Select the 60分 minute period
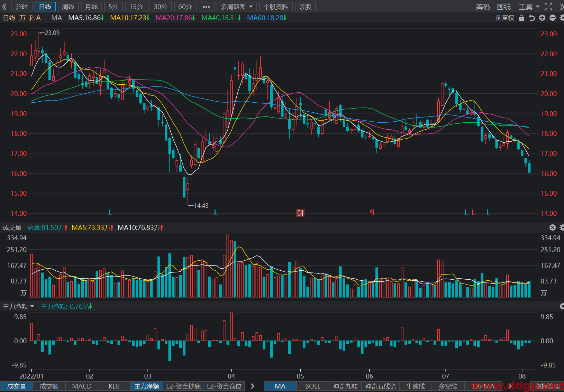 coord(185,7)
